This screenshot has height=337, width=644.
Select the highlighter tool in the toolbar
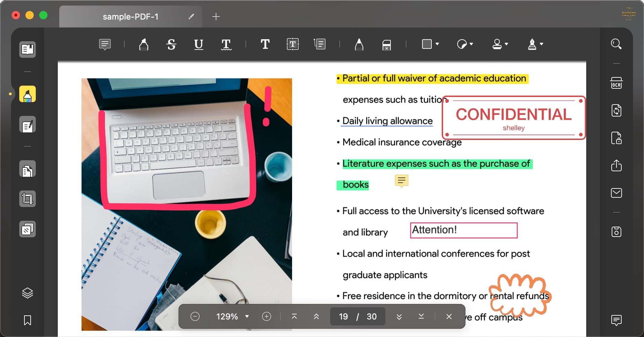143,44
